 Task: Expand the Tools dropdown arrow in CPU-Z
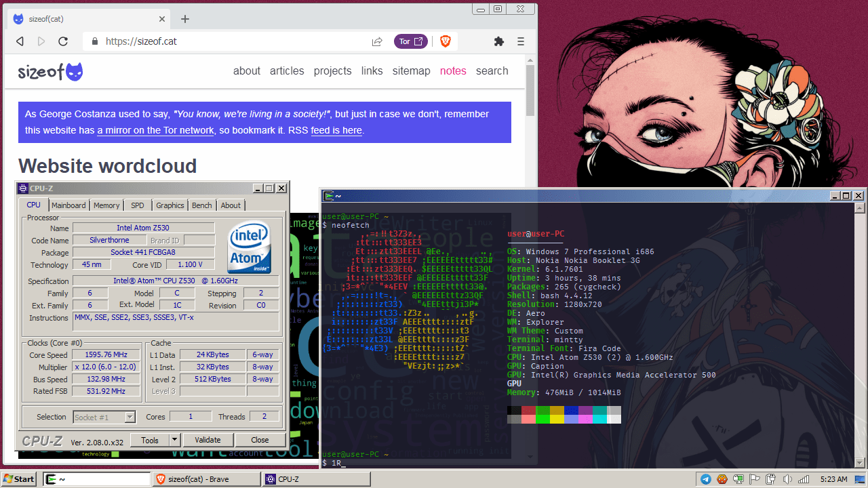pyautogui.click(x=174, y=440)
